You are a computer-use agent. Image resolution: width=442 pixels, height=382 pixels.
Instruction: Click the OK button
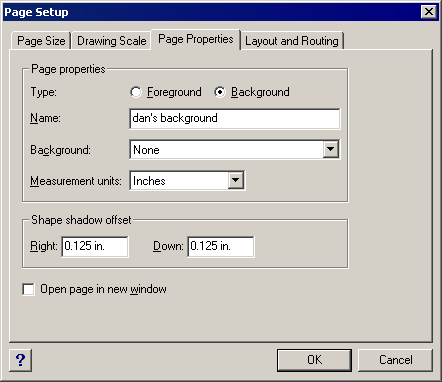[314, 360]
